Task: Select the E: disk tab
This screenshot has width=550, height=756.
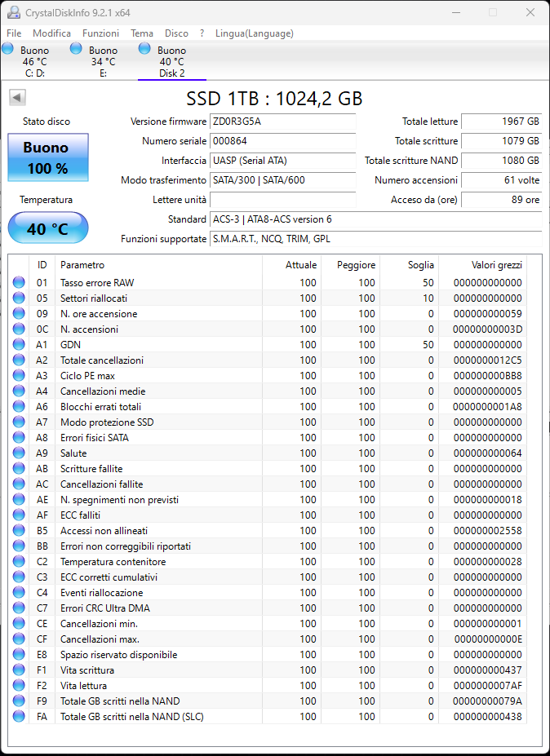Action: pos(104,61)
